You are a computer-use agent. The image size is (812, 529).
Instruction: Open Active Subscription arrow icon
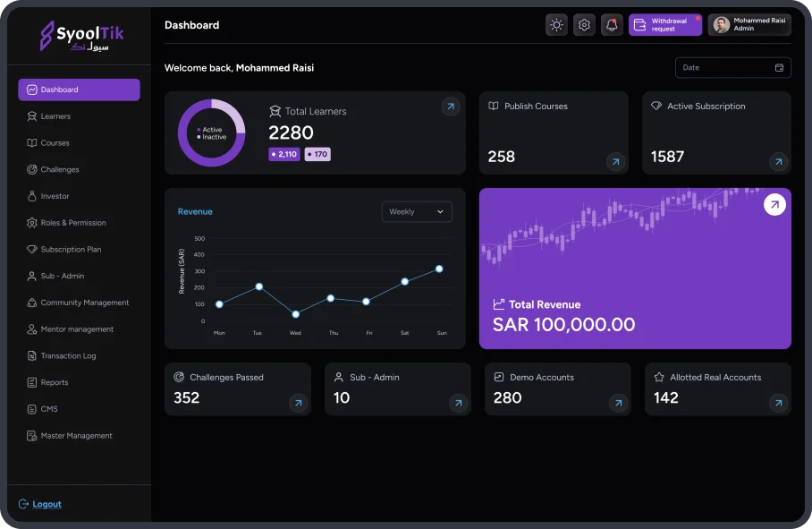[778, 162]
